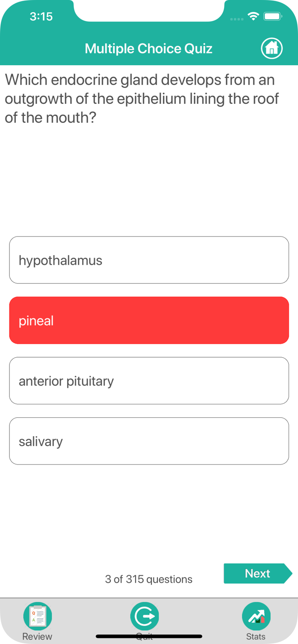Select the highlighted pineal answer
This screenshot has width=298, height=644.
click(149, 320)
